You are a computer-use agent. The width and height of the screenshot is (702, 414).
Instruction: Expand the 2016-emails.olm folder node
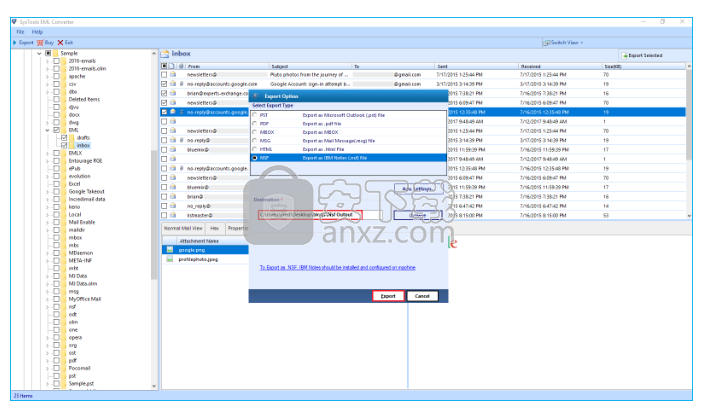click(47, 69)
